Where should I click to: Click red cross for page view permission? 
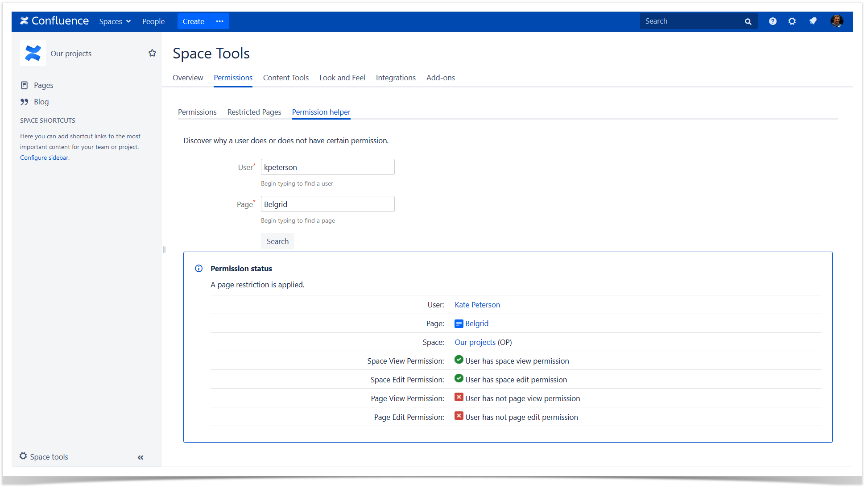pos(459,397)
